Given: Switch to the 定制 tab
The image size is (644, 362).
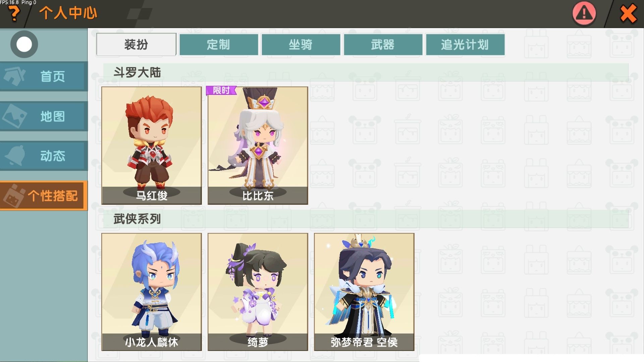Looking at the screenshot, I should click(219, 44).
